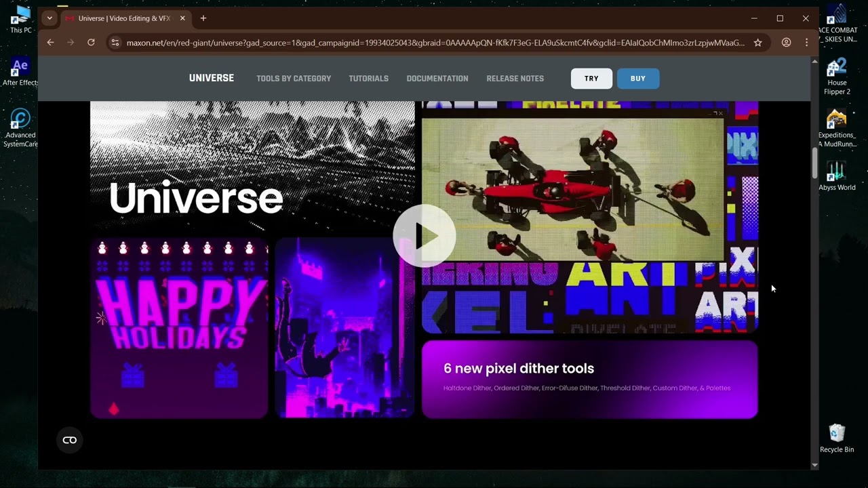868x488 pixels.
Task: Click the UNIVERSE nav heading
Action: pyautogui.click(x=212, y=79)
